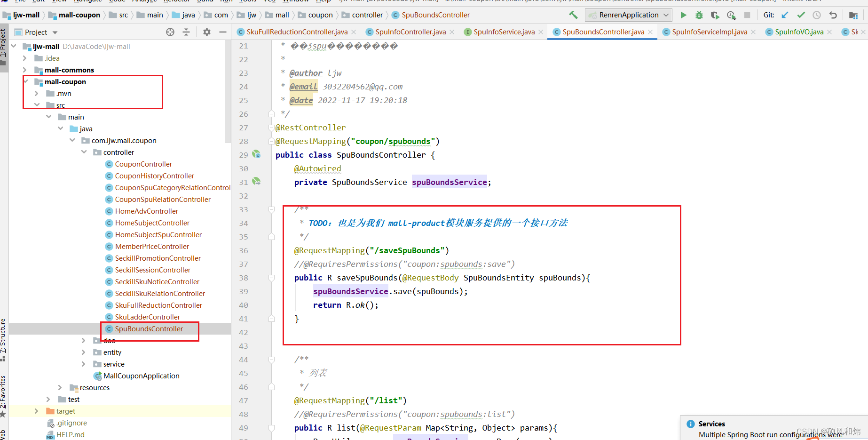Expand the target folder
Image resolution: width=868 pixels, height=440 pixels.
[37, 411]
